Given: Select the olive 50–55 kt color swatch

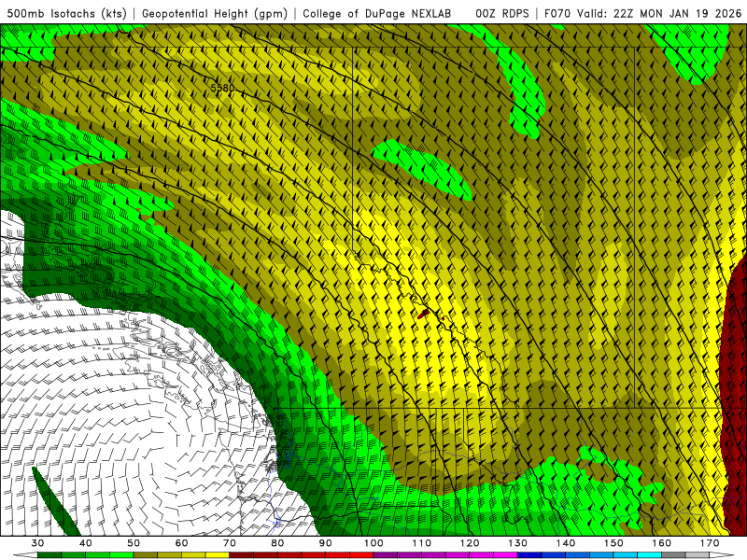Looking at the screenshot, I should tap(146, 555).
